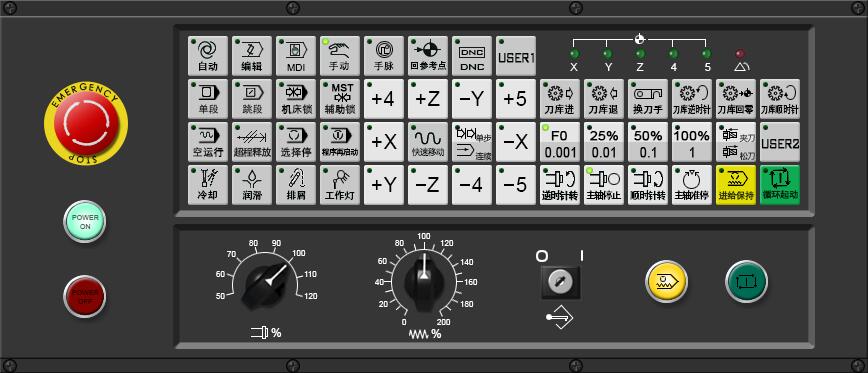Select the 自动 (Auto) mode key
The image size is (868, 373).
point(208,56)
